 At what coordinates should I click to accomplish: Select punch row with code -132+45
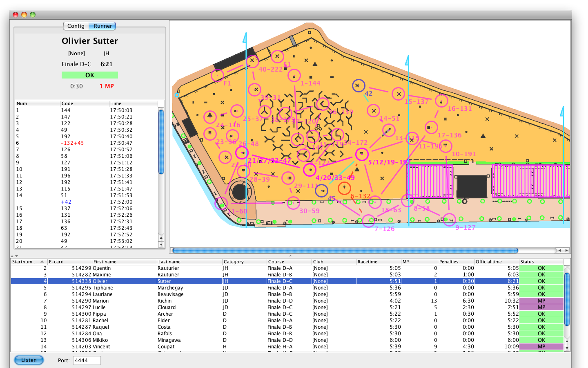point(86,143)
